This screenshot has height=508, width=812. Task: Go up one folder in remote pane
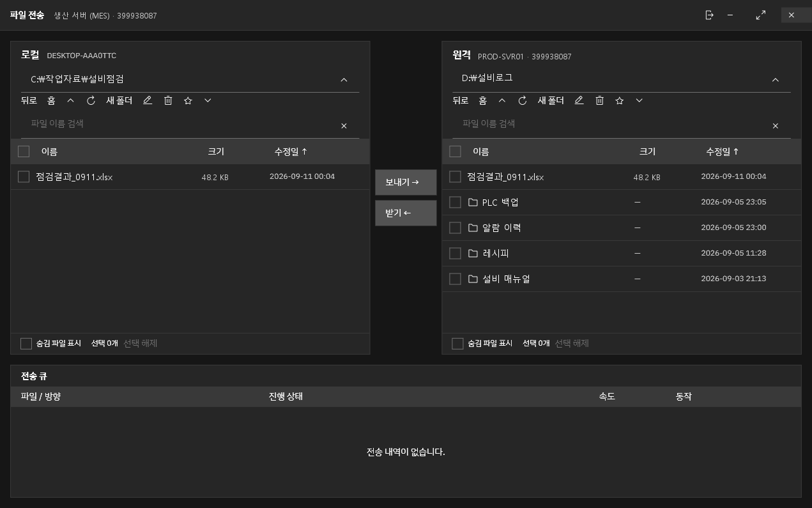(502, 100)
